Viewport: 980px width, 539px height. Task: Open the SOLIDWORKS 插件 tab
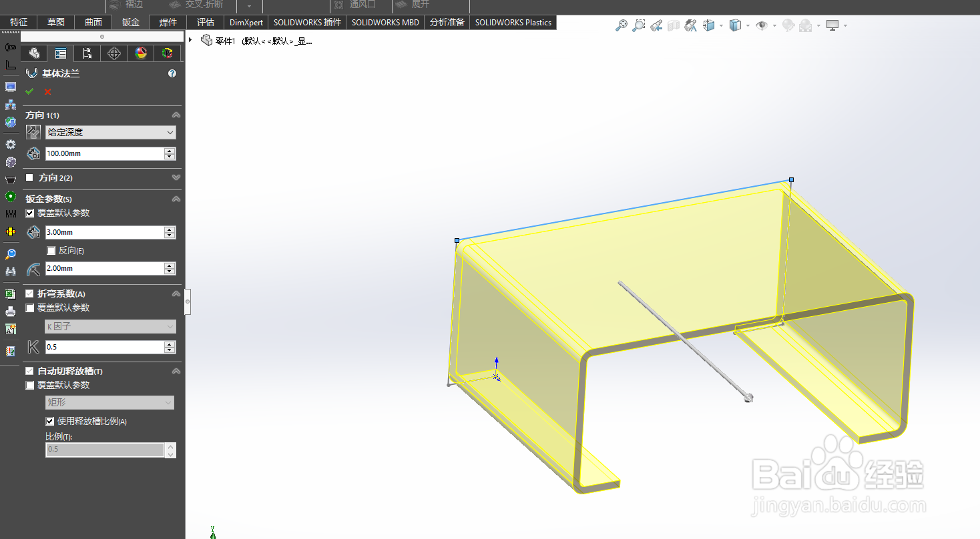pyautogui.click(x=307, y=22)
